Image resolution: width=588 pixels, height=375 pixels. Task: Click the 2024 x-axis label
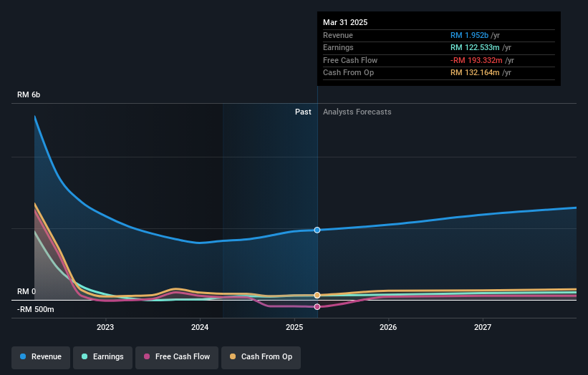point(200,328)
